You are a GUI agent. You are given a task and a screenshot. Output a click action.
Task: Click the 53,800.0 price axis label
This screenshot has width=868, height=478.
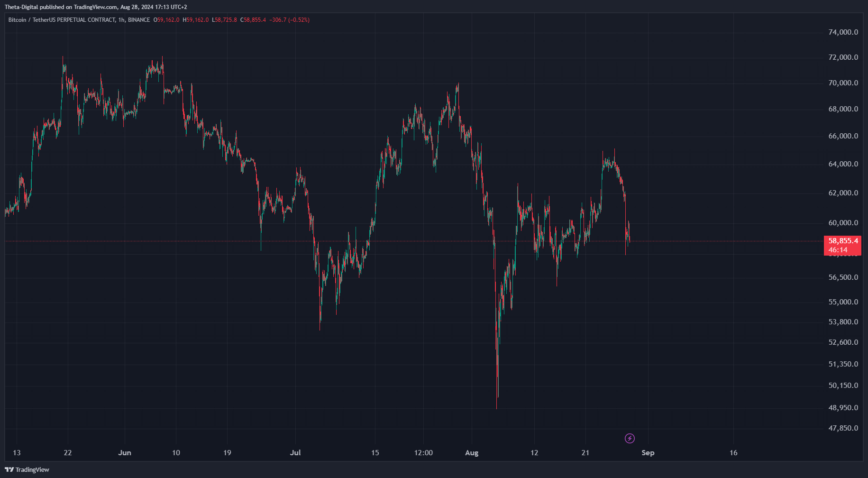pyautogui.click(x=843, y=322)
